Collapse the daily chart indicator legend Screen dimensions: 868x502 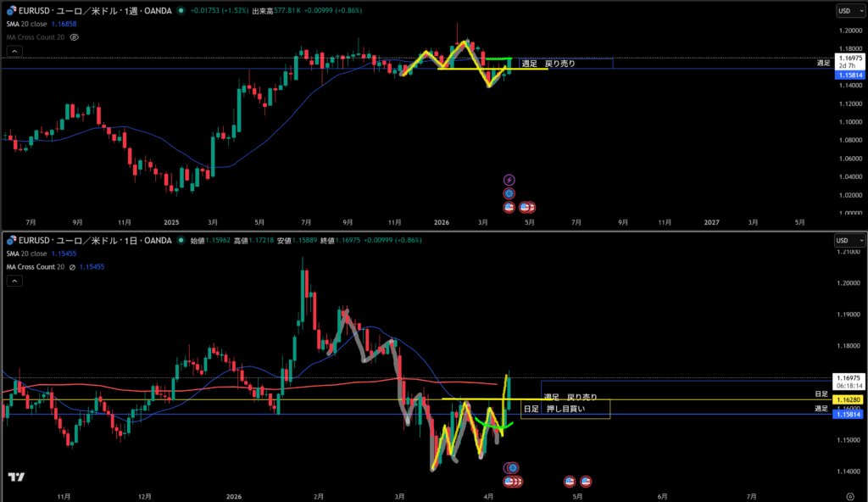14,280
